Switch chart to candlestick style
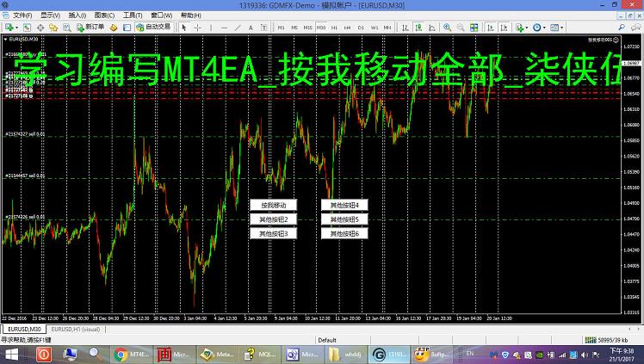644x364 pixels. click(418, 28)
